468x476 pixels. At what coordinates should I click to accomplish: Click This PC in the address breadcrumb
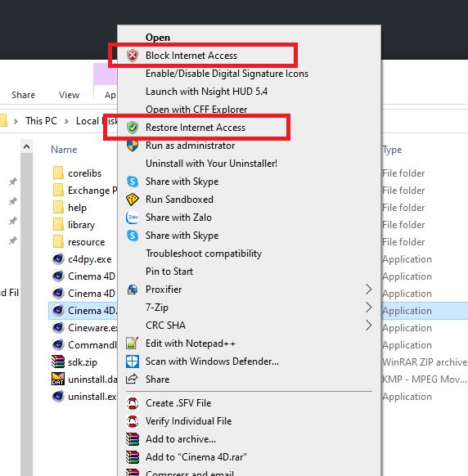pos(41,121)
